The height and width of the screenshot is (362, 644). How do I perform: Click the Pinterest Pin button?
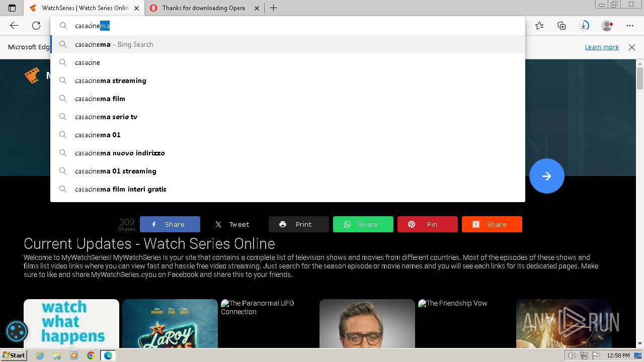(428, 224)
